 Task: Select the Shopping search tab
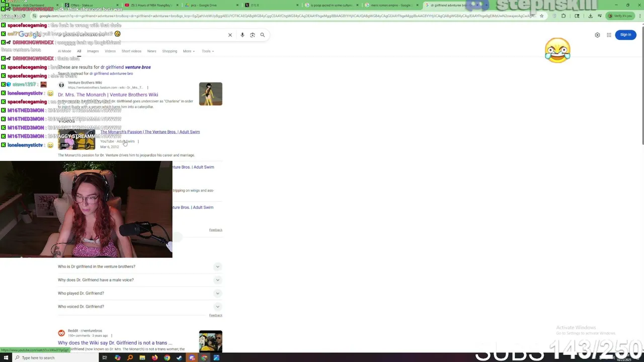pyautogui.click(x=170, y=51)
